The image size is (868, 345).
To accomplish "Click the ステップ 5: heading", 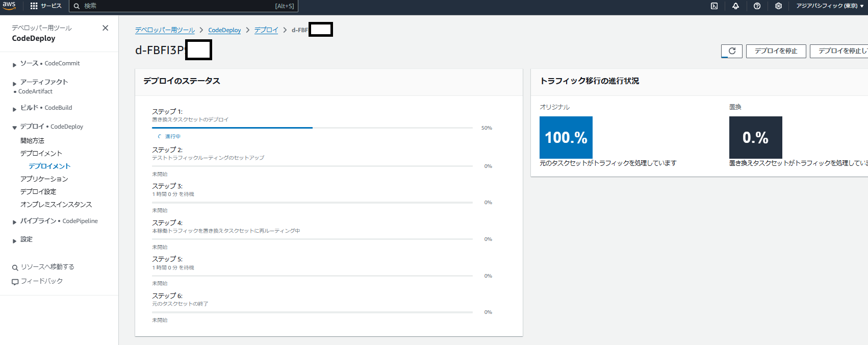I will click(167, 259).
